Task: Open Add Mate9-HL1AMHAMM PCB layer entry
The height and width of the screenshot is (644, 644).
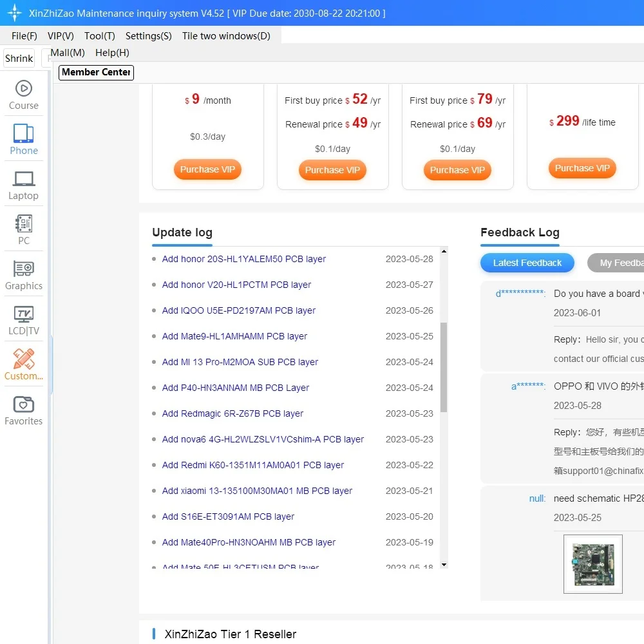Action: coord(234,336)
